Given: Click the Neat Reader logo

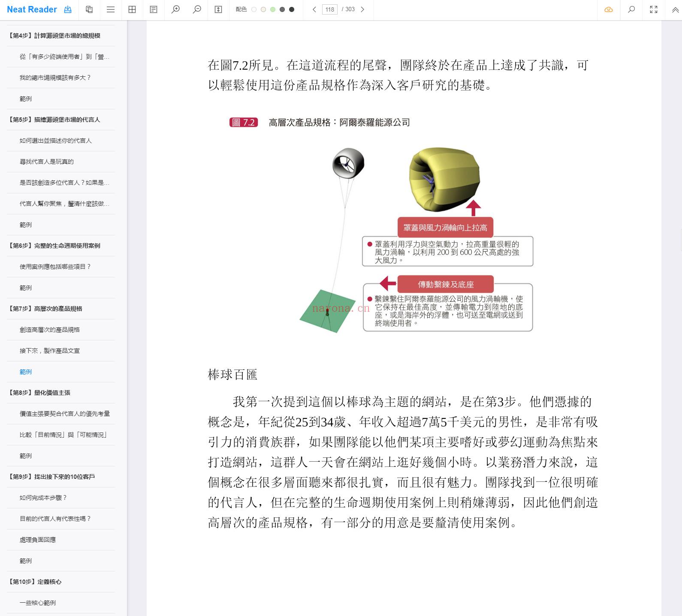Looking at the screenshot, I should 32,9.
